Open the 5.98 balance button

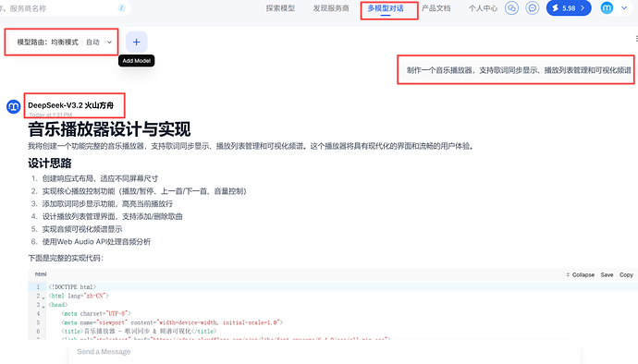point(569,8)
